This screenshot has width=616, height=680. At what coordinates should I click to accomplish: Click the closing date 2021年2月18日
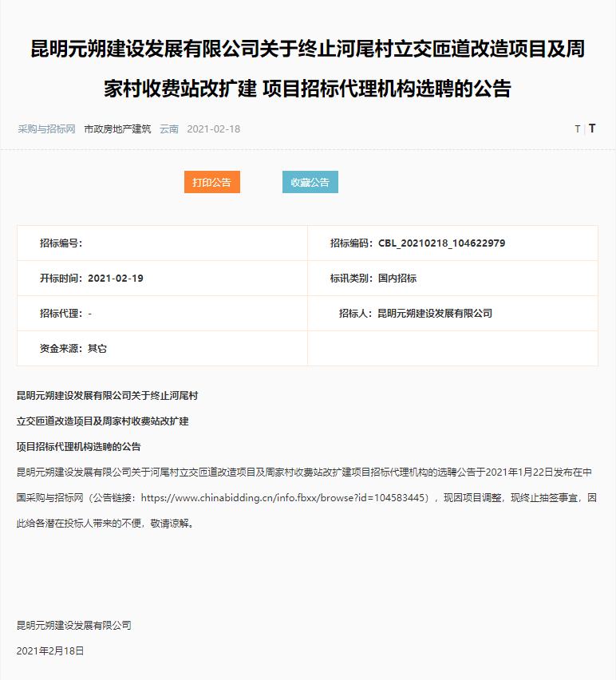click(x=50, y=650)
